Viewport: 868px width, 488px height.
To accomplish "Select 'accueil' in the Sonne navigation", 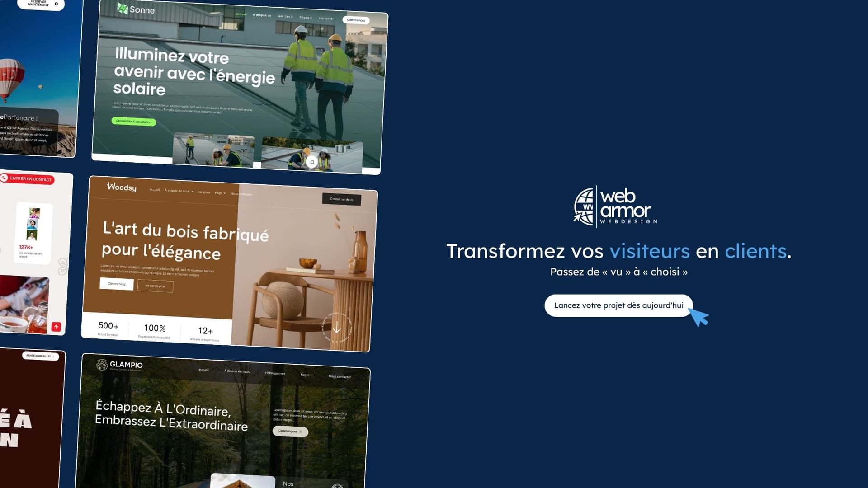I will (x=241, y=14).
